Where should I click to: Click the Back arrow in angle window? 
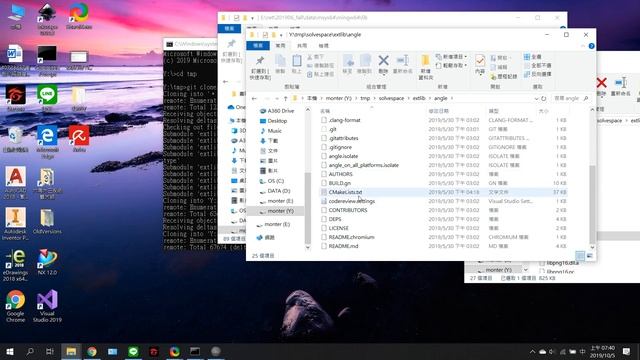254,98
